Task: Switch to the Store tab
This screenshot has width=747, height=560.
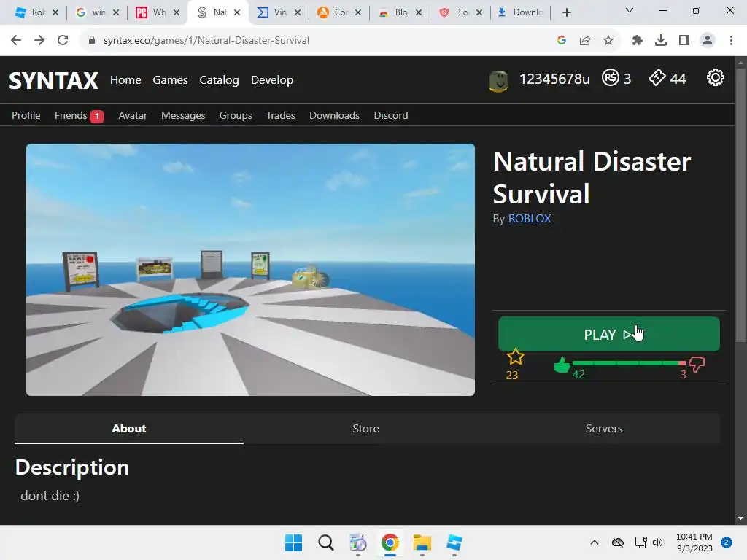Action: tap(366, 429)
